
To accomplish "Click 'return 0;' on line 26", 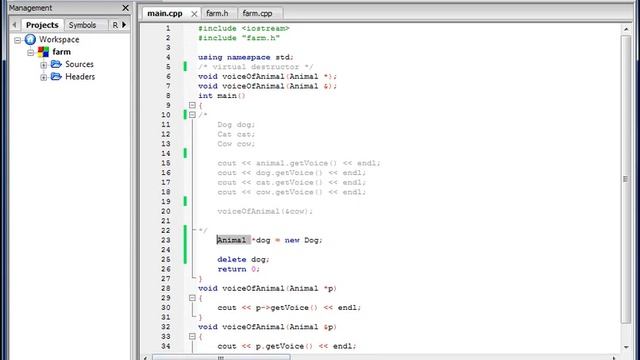I will (x=238, y=269).
